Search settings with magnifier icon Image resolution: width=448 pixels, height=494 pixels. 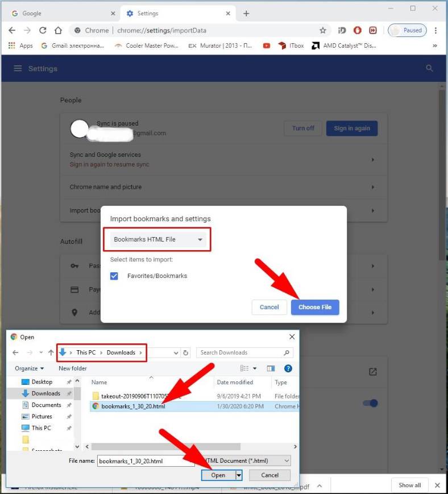pyautogui.click(x=429, y=68)
